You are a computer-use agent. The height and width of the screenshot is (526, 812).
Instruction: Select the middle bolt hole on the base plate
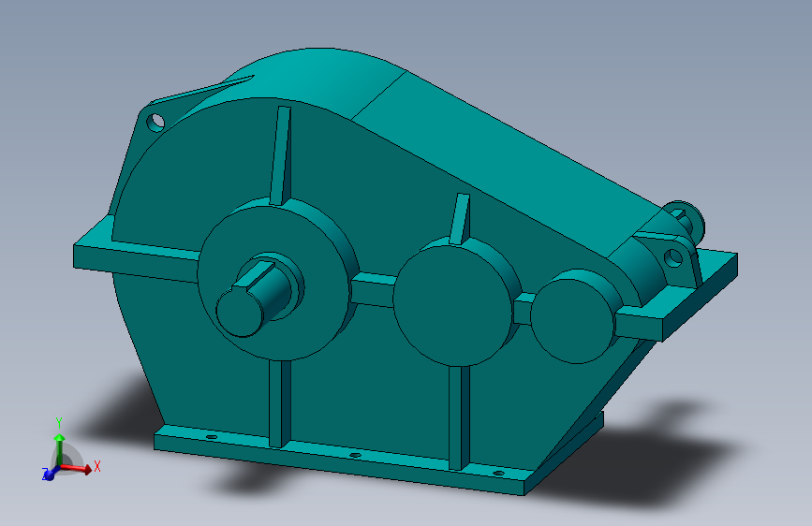(355, 455)
